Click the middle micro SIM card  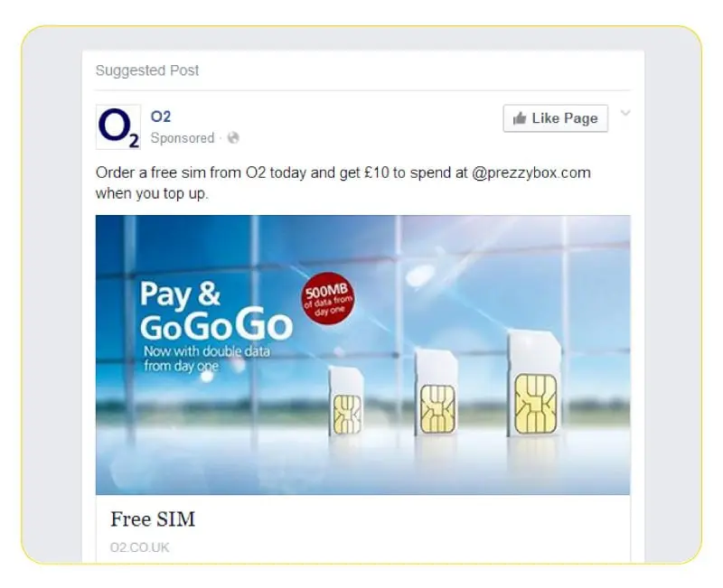437,392
